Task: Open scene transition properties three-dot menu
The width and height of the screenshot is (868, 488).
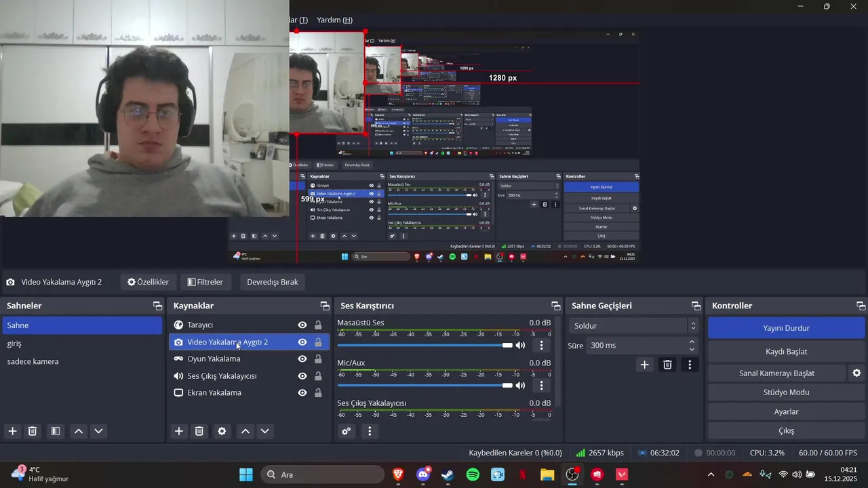Action: 690,365
